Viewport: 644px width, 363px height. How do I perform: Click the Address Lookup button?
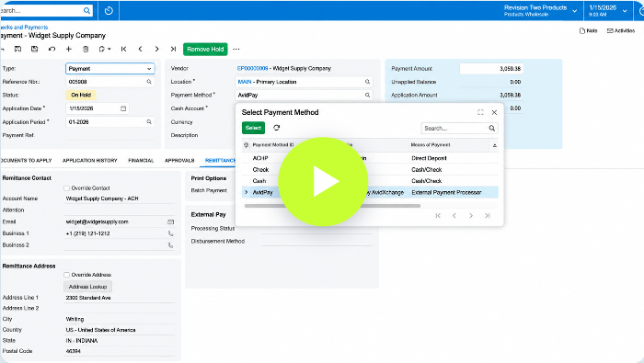pyautogui.click(x=88, y=287)
